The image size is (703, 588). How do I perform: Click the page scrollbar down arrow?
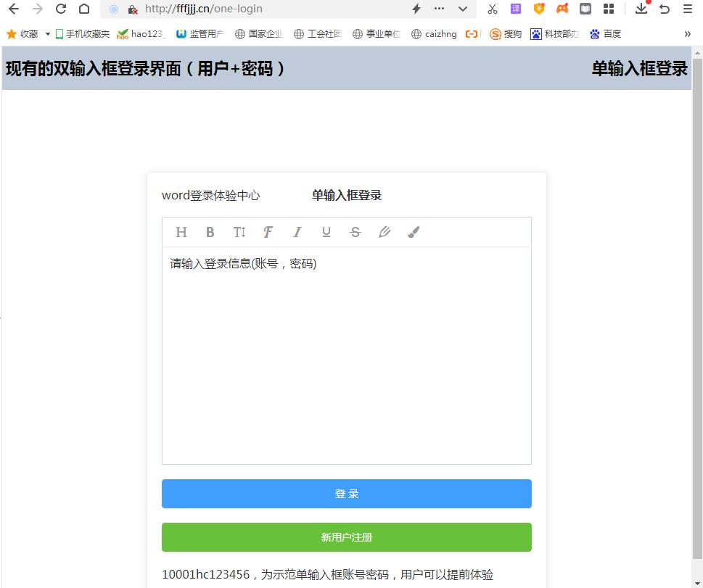[x=697, y=583]
